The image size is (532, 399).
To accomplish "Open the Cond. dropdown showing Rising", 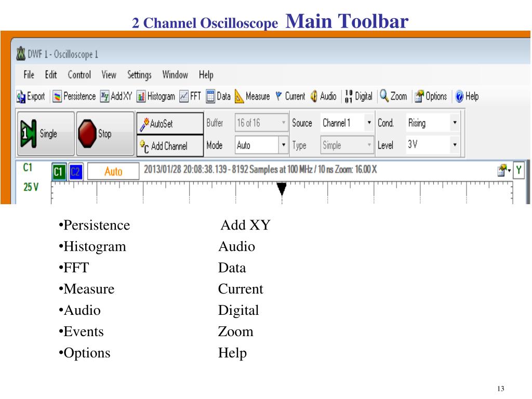I will [433, 123].
